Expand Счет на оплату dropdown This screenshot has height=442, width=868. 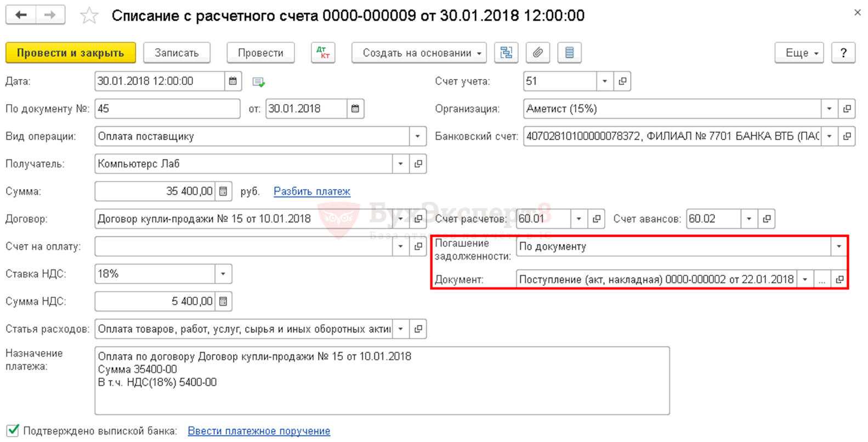coord(401,246)
